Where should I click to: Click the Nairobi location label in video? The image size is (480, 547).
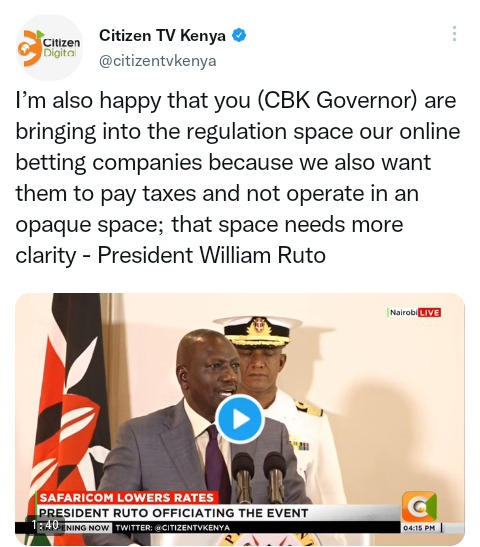(403, 312)
